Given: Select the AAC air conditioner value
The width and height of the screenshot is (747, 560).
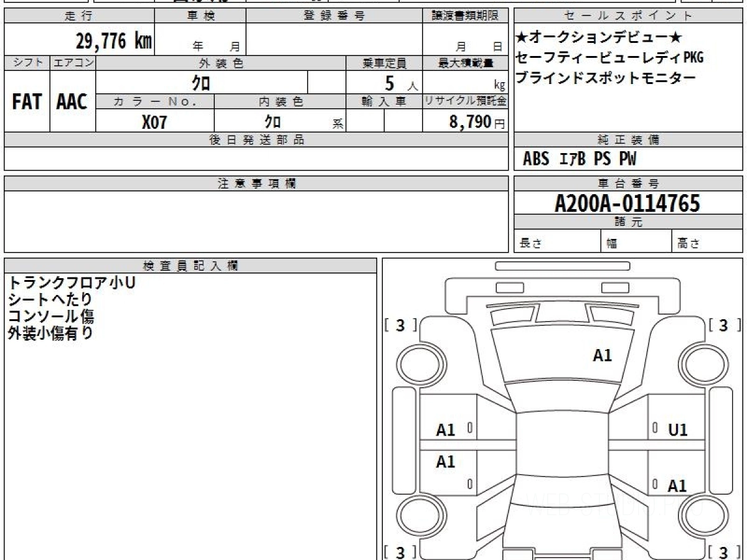Looking at the screenshot, I should pos(72,101).
